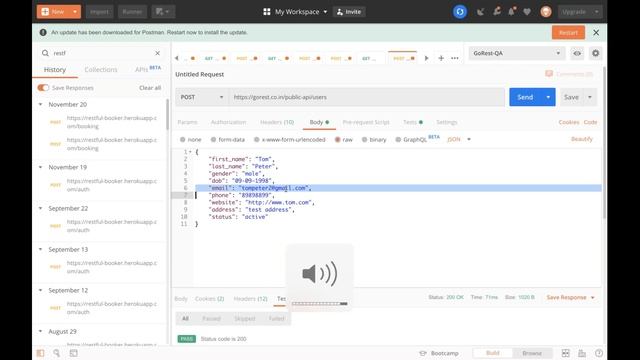The image size is (640, 360).
Task: Select binary body type
Action: [374, 140]
